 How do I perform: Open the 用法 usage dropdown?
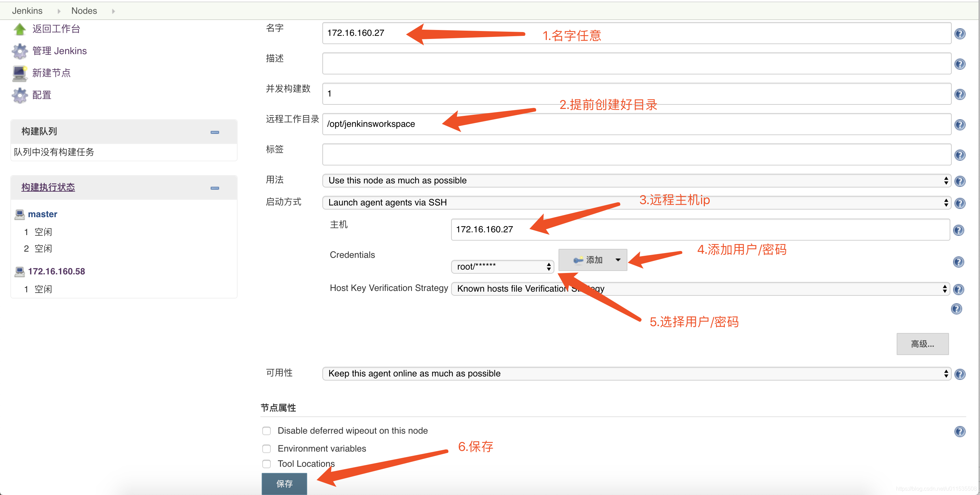[x=636, y=181]
